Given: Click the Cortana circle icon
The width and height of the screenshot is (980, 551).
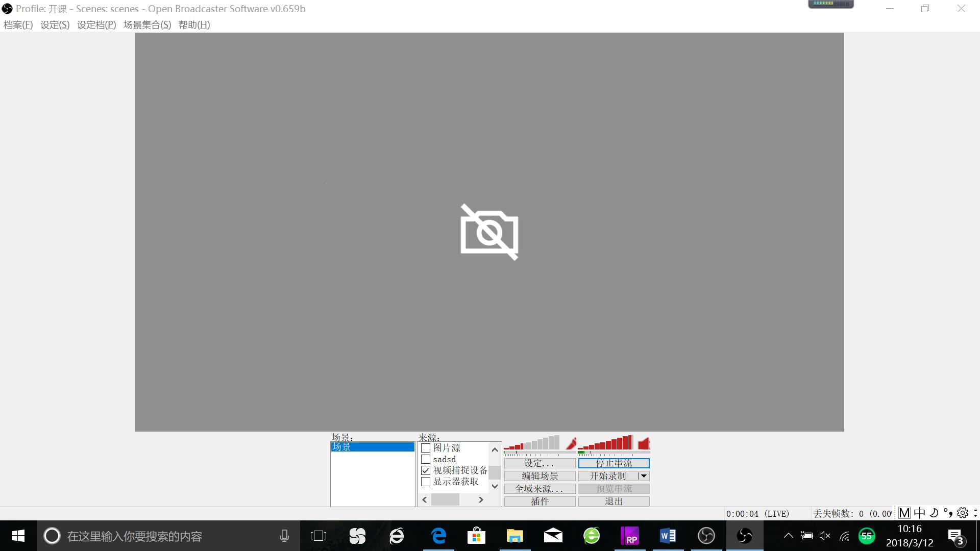Looking at the screenshot, I should [x=52, y=536].
